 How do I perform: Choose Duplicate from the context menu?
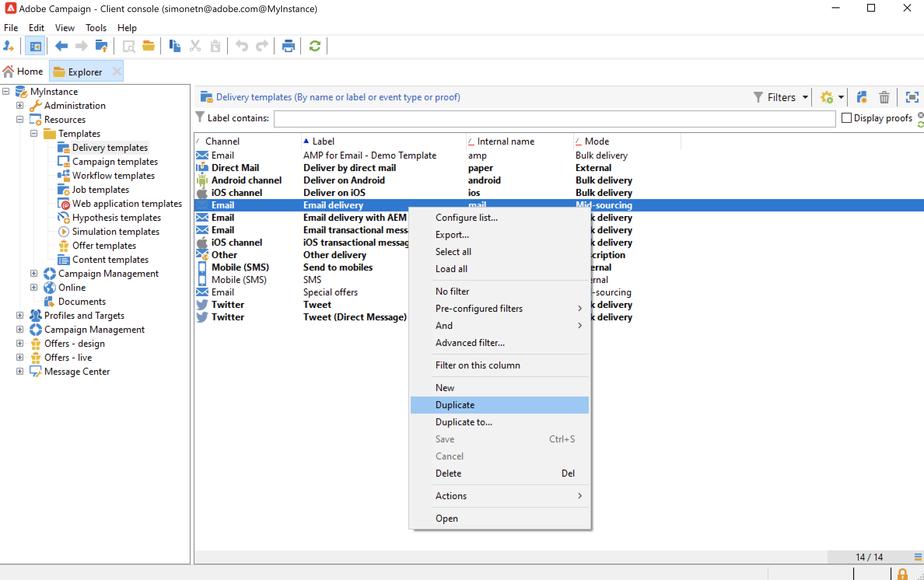pos(455,405)
